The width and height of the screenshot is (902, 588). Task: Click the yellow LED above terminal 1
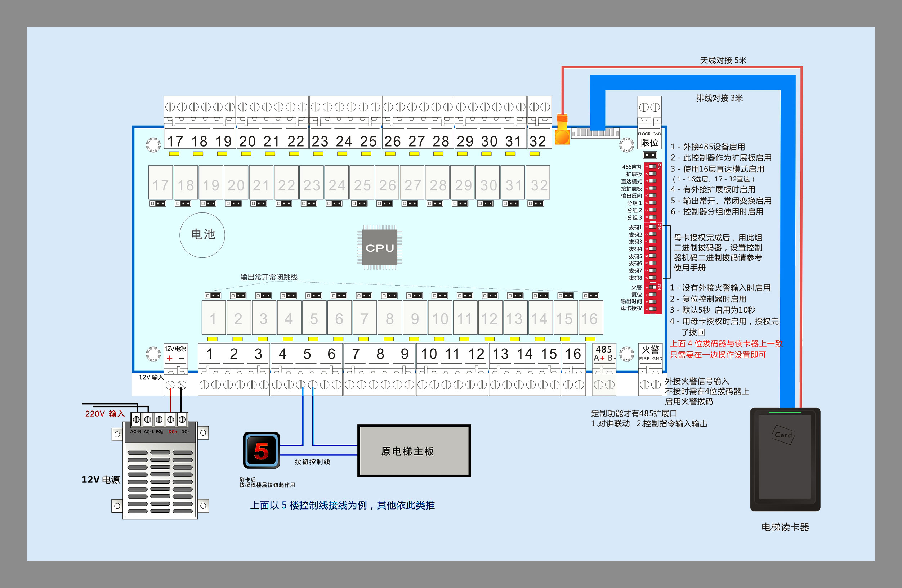coord(212,339)
